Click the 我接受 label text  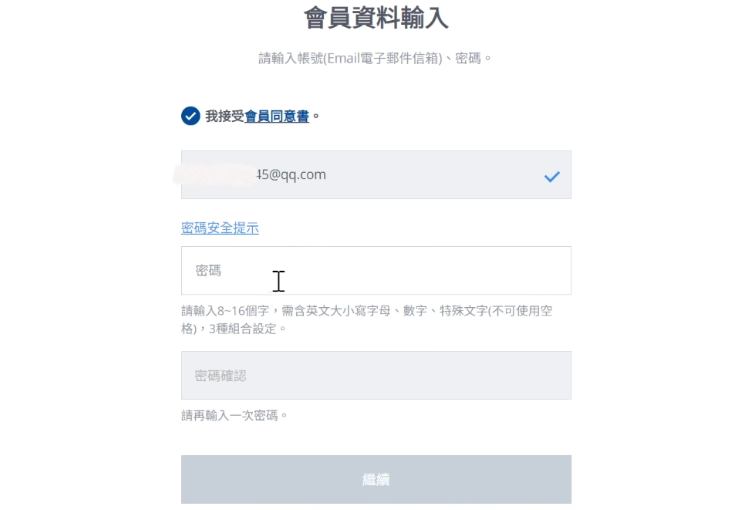pyautogui.click(x=224, y=116)
